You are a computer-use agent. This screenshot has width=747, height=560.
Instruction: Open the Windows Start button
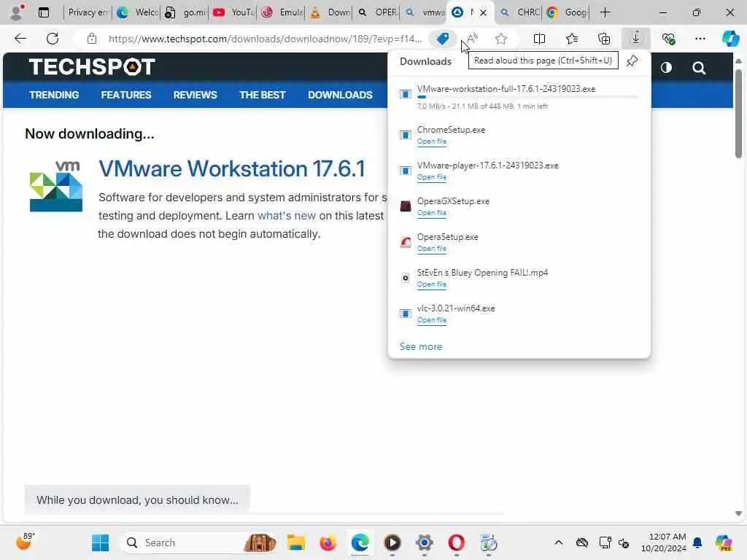100,542
